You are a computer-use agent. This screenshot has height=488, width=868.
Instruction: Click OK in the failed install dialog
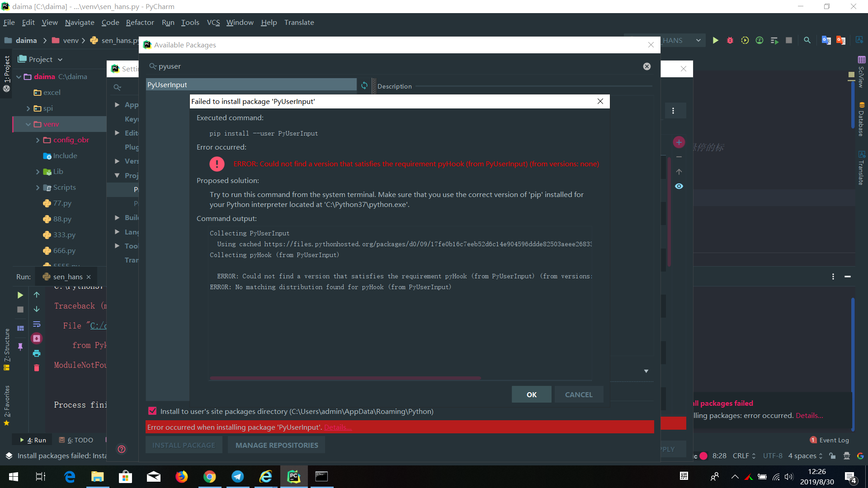pyautogui.click(x=531, y=394)
